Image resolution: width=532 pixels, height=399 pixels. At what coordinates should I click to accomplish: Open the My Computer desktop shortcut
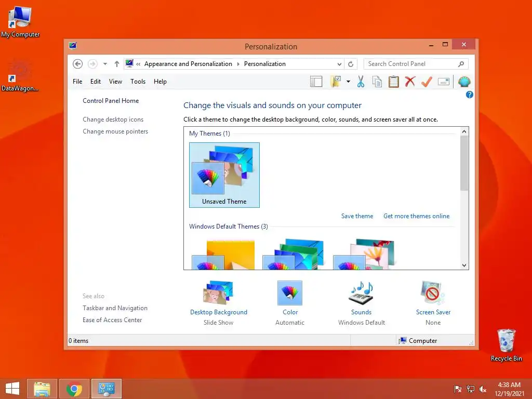(20, 22)
